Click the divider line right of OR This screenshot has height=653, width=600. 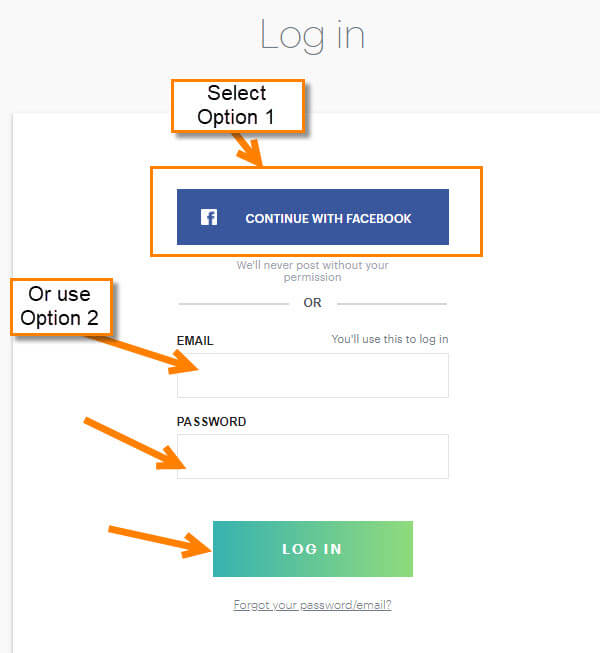(x=392, y=304)
